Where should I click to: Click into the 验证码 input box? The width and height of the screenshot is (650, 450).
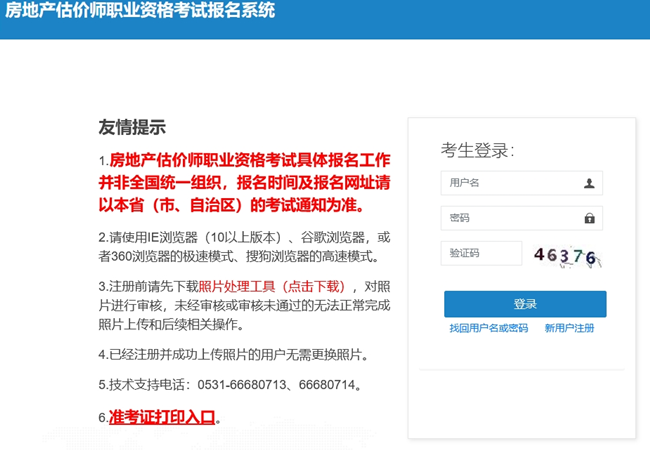click(x=481, y=254)
